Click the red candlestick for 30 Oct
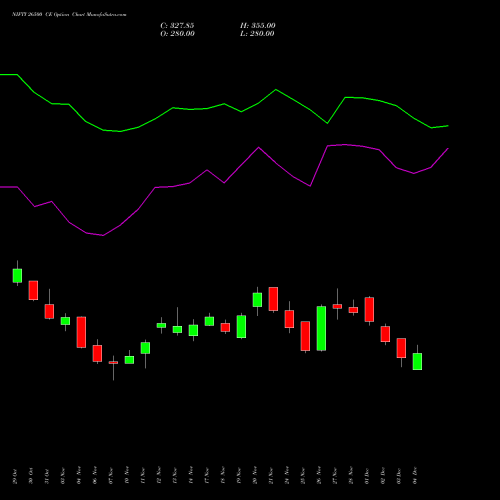The width and height of the screenshot is (500, 500). 33,290
